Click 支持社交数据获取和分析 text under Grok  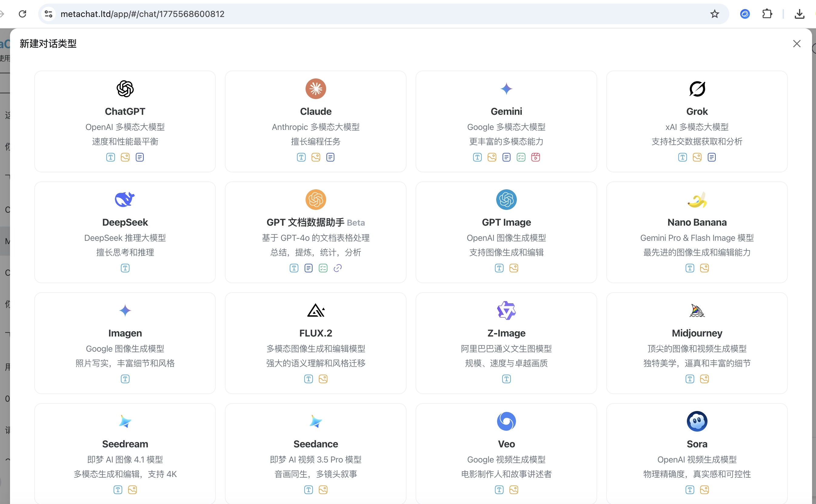point(697,142)
